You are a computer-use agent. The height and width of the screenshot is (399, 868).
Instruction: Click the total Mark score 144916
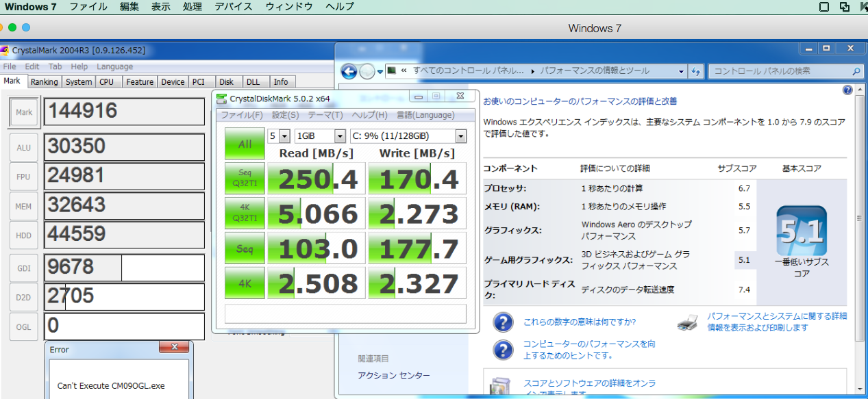(125, 112)
